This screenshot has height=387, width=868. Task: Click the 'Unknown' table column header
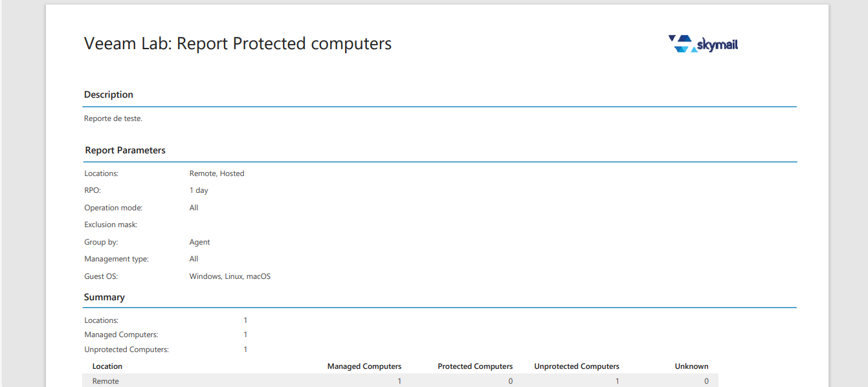[x=691, y=366]
